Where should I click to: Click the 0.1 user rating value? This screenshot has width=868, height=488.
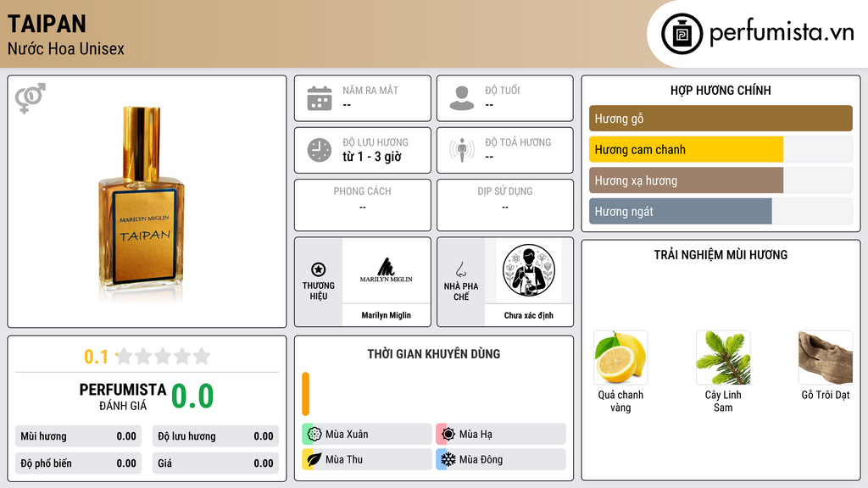click(x=97, y=357)
